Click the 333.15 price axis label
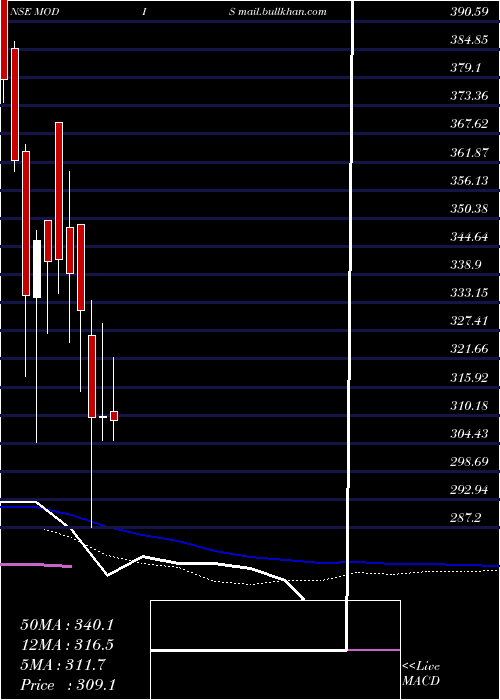The image size is (500, 700). pos(469,293)
